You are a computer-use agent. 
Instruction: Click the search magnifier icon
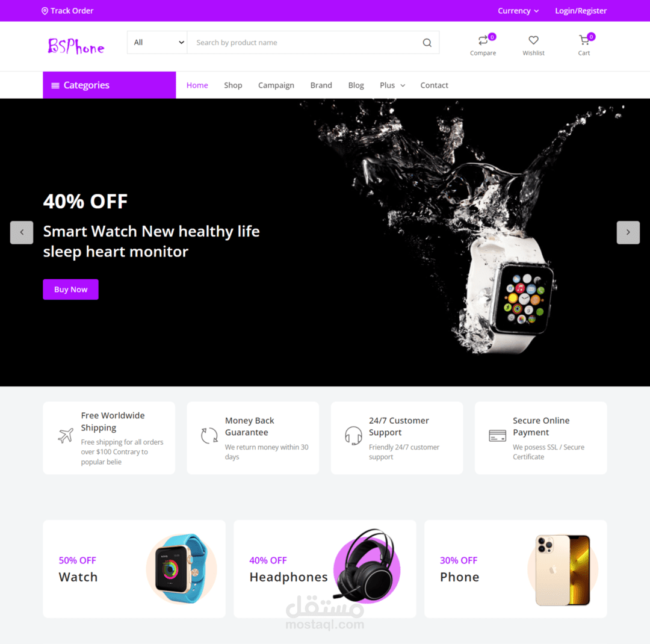(427, 42)
